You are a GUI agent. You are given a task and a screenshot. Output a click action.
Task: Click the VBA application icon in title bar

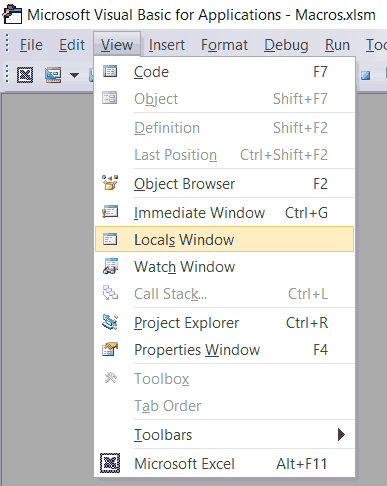tap(12, 14)
